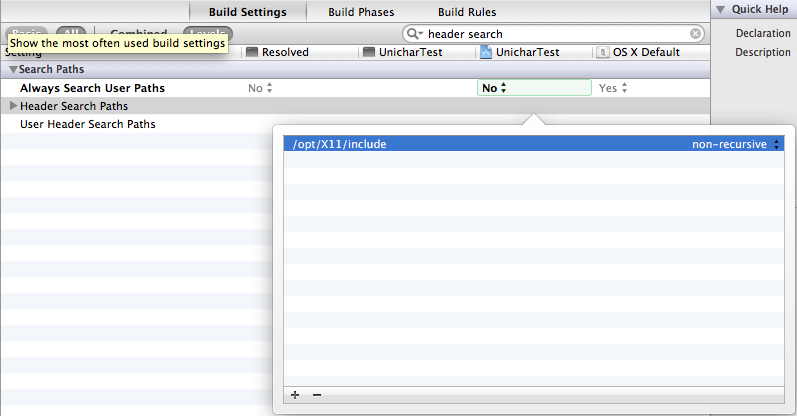The width and height of the screenshot is (797, 416).
Task: Click the plus button to add path
Action: 295,395
